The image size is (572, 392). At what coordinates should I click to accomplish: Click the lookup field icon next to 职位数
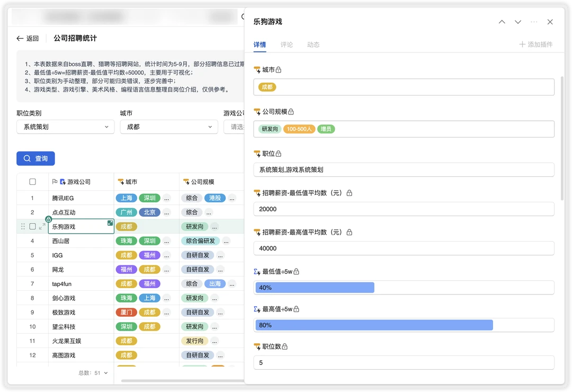257,346
